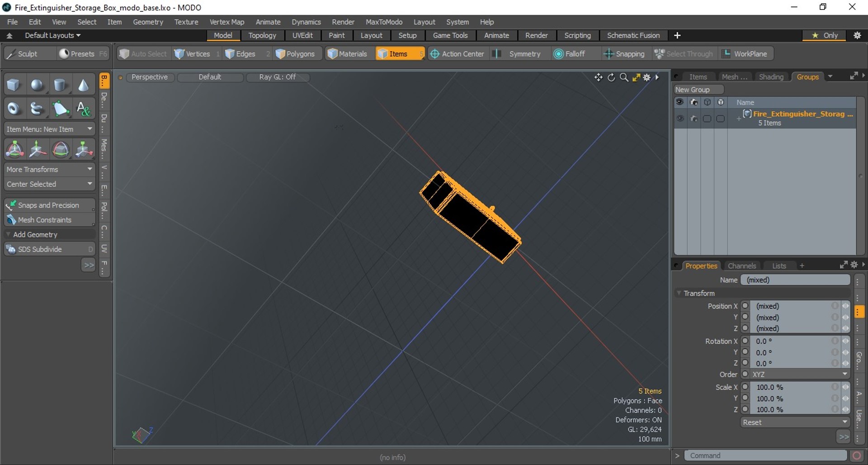This screenshot has width=868, height=465.
Task: Click the record button beside Command field
Action: [x=856, y=456]
